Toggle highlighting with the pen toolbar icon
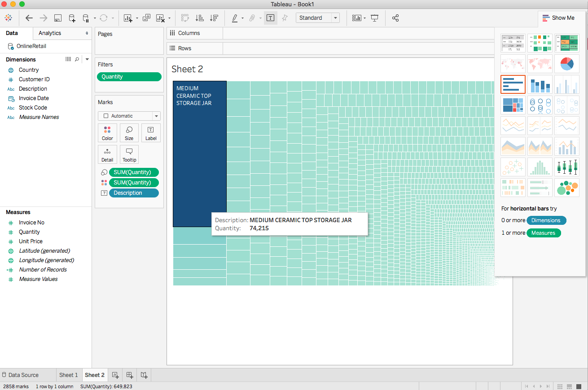The height and width of the screenshot is (390, 588). (235, 18)
